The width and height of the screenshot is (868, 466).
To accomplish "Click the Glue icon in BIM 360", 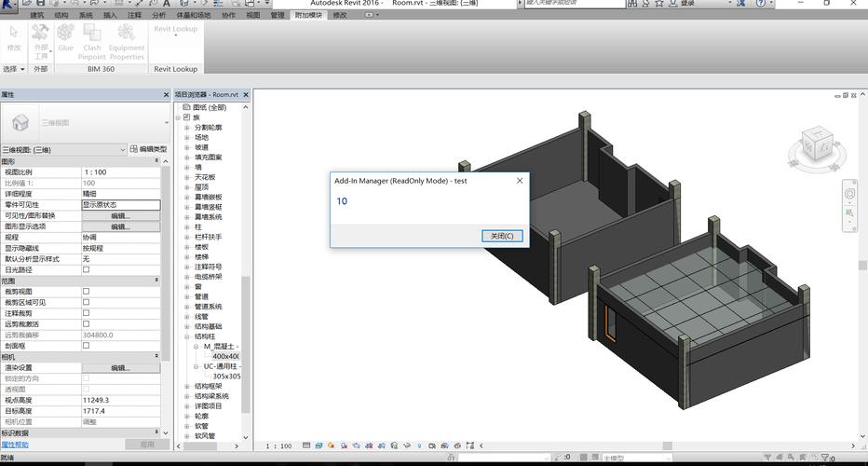I will (x=65, y=36).
